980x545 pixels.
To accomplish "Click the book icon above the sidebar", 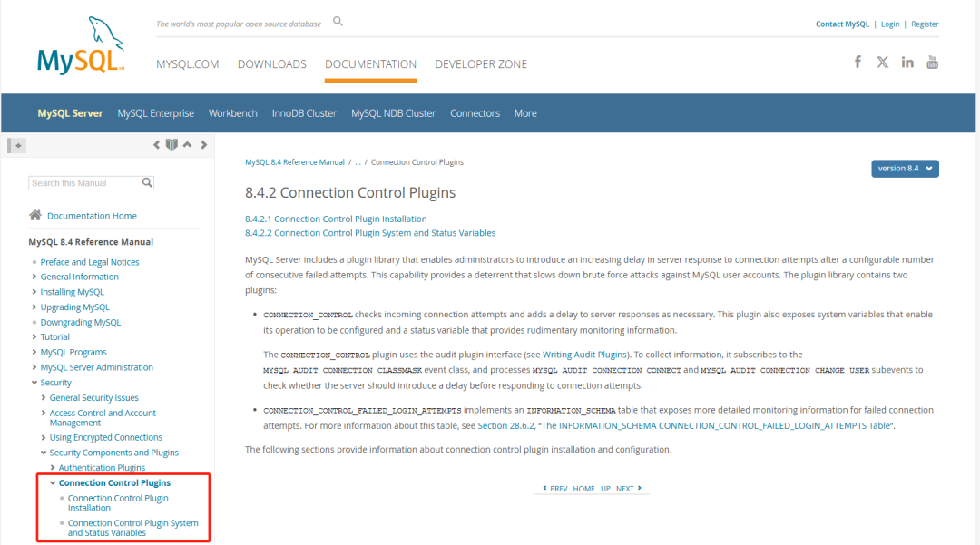I will click(171, 144).
